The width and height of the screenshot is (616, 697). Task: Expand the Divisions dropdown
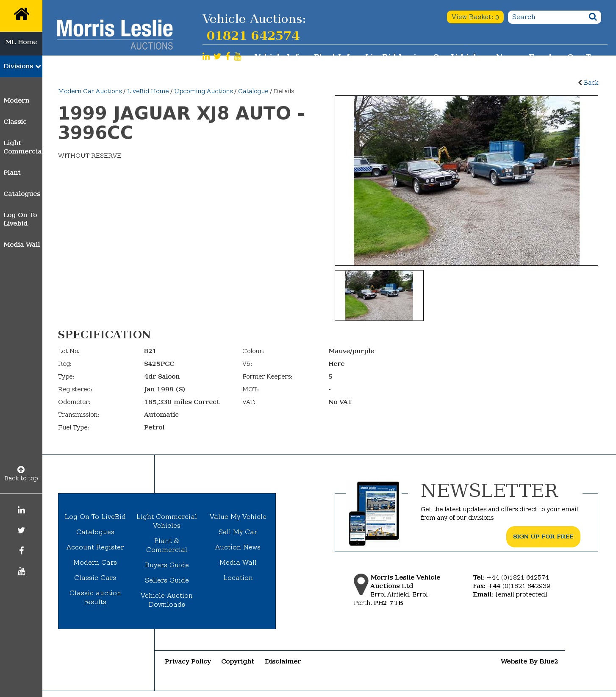point(21,66)
